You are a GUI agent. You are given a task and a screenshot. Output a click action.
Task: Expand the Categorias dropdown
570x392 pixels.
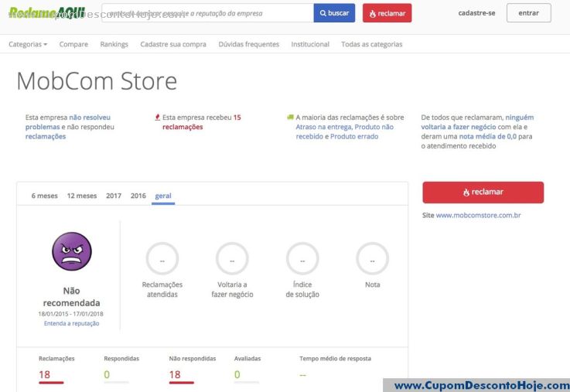click(28, 44)
